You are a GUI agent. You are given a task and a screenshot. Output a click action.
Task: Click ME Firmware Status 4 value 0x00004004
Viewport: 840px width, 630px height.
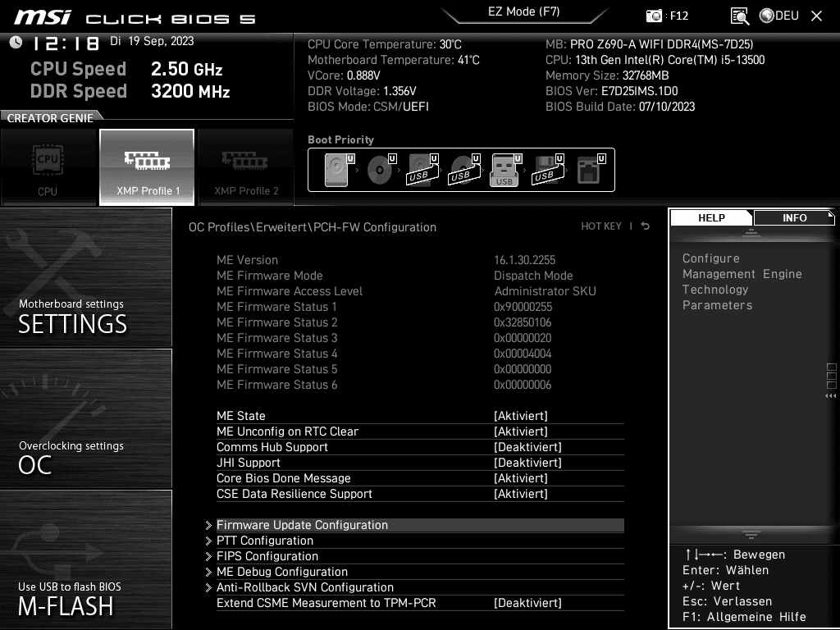(523, 353)
